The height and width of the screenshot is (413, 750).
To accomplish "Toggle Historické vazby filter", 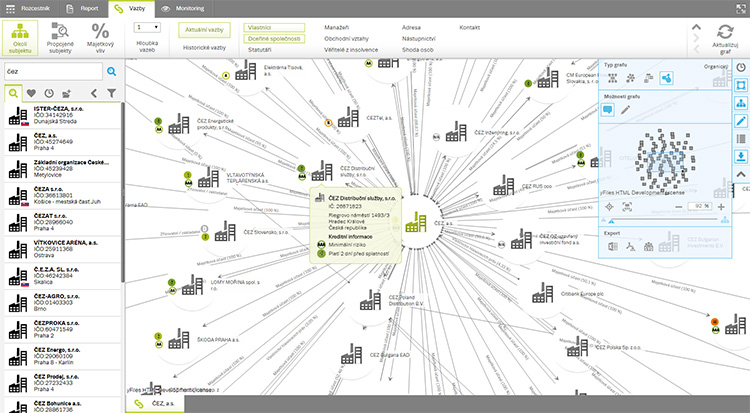I will coord(204,48).
